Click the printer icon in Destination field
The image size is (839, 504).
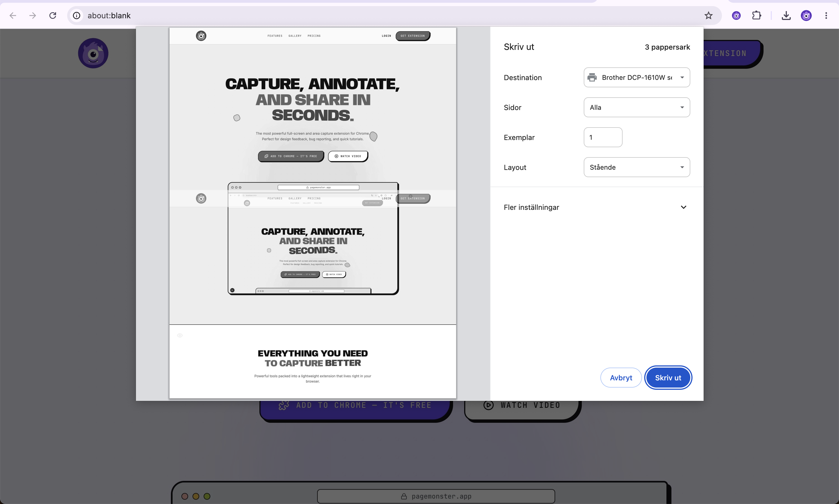tap(592, 77)
